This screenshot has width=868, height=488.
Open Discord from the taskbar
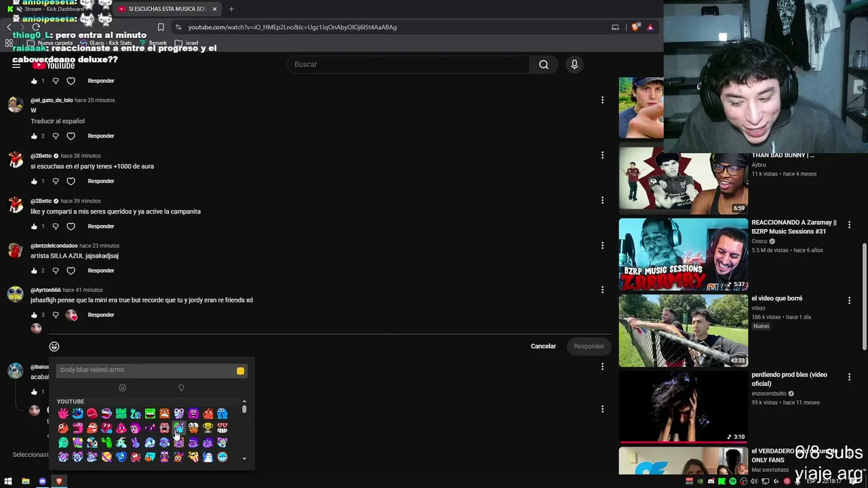click(x=42, y=481)
